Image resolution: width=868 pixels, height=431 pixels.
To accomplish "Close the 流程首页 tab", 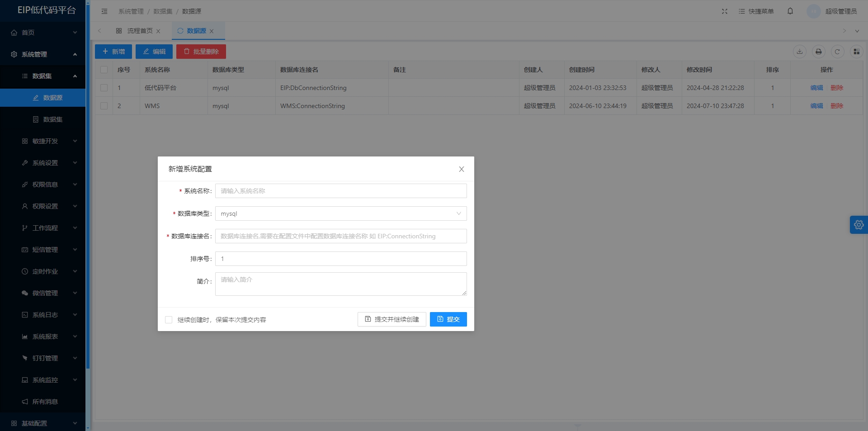I will 158,31.
